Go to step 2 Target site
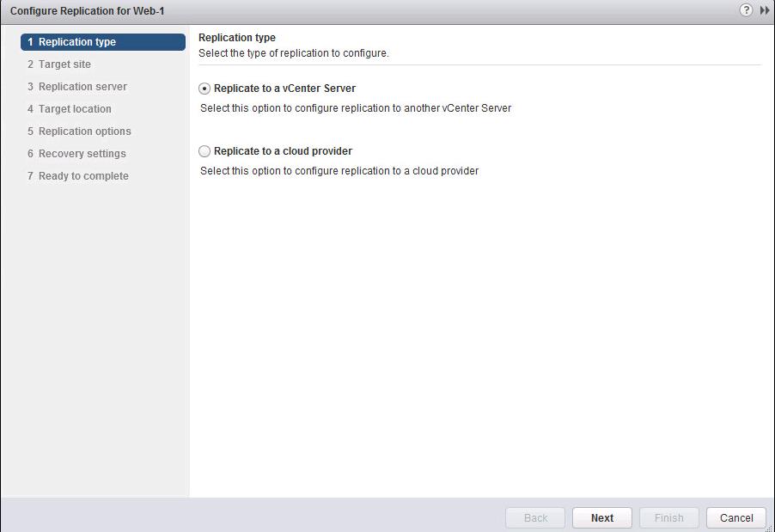775x532 pixels. click(59, 64)
